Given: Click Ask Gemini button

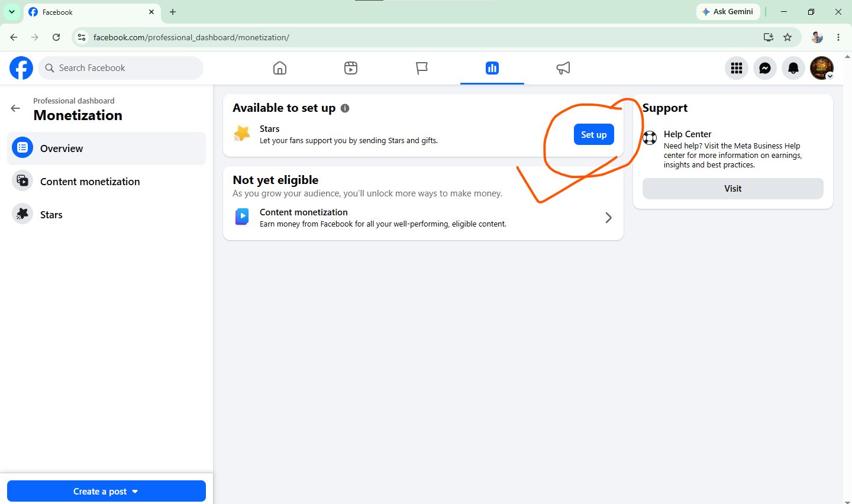Looking at the screenshot, I should pos(728,12).
